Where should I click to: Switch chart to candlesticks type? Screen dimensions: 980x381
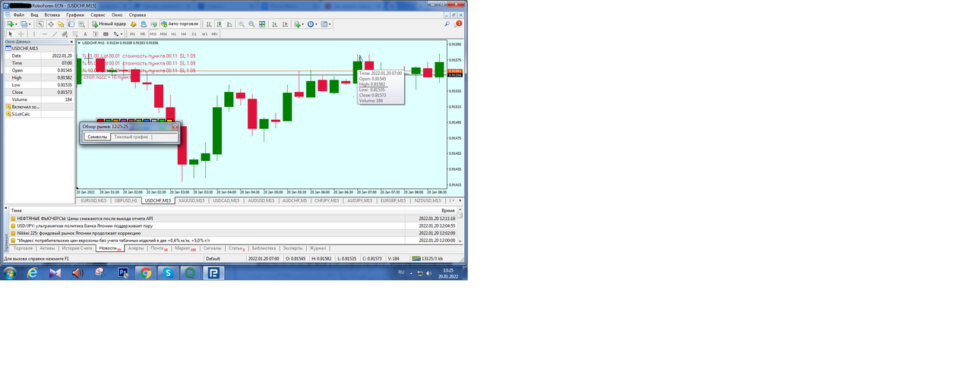coord(219,24)
